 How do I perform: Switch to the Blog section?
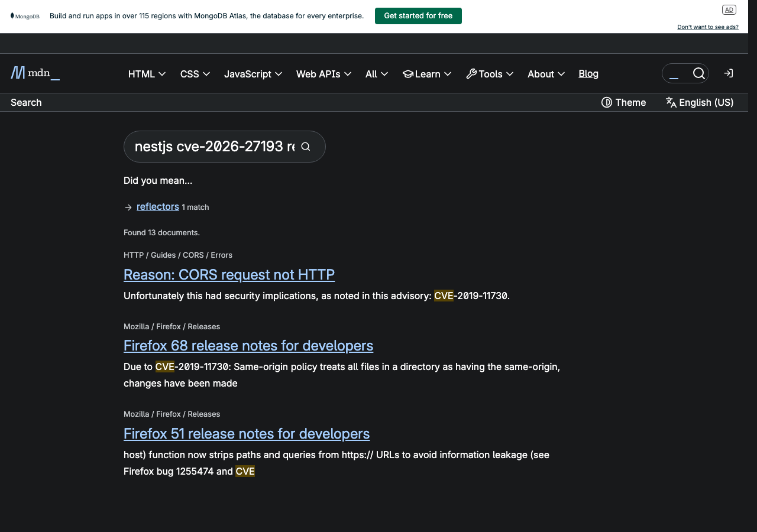click(588, 73)
